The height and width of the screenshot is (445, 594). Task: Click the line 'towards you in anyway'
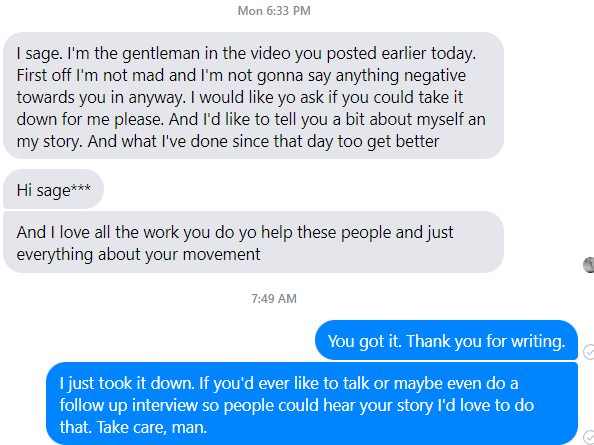click(240, 97)
